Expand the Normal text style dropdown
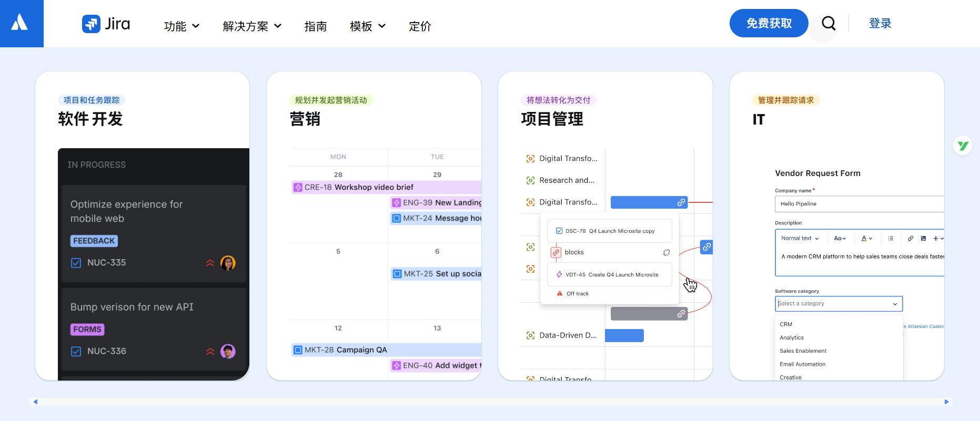This screenshot has width=980, height=421. tap(800, 239)
